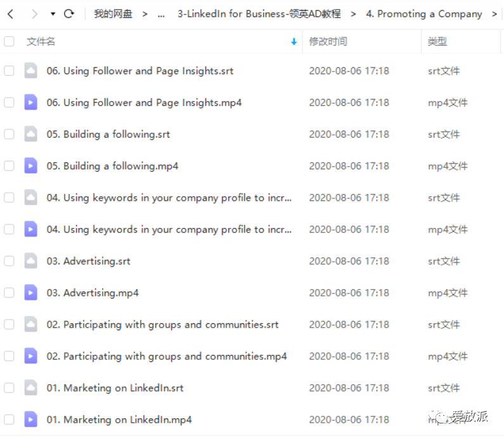Viewport: 504px width, 438px height.
Task: Click file icon of 01. Marketing on LinkedIn.srt
Action: click(x=30, y=388)
